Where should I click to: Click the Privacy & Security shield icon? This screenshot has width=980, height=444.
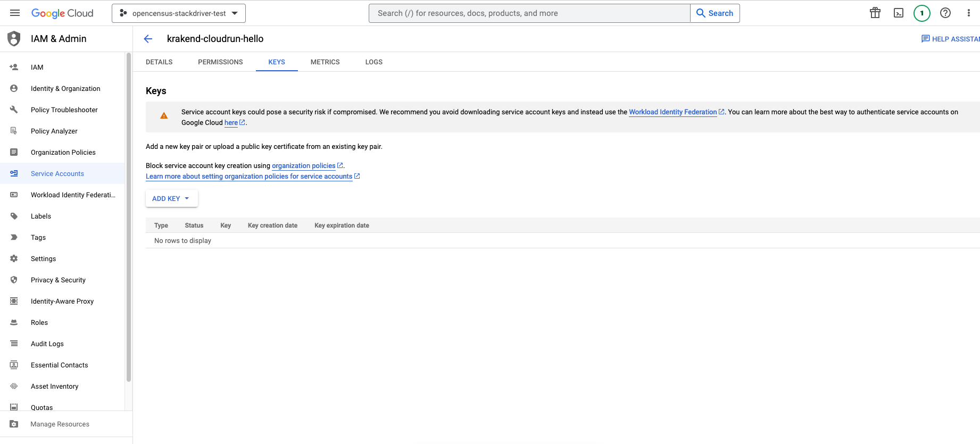14,280
